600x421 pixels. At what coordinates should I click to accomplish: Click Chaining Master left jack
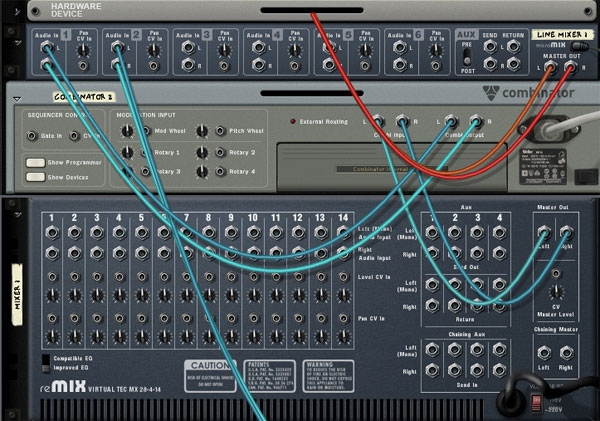(x=544, y=352)
